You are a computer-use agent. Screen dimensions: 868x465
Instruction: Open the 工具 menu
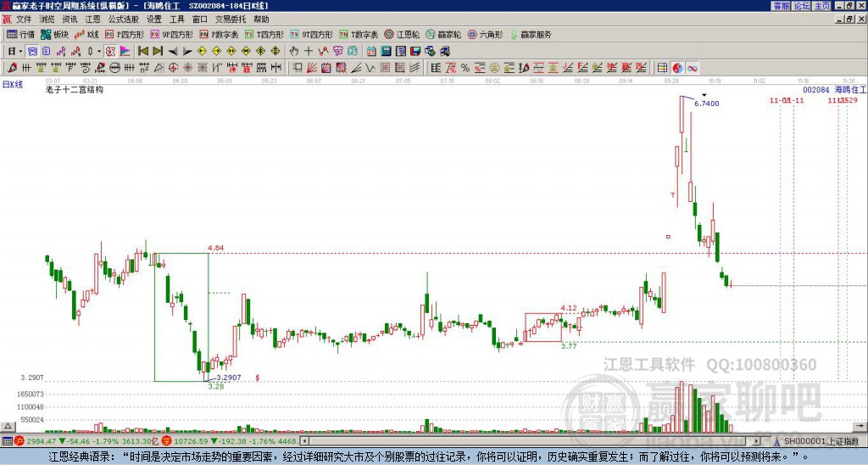click(x=176, y=20)
